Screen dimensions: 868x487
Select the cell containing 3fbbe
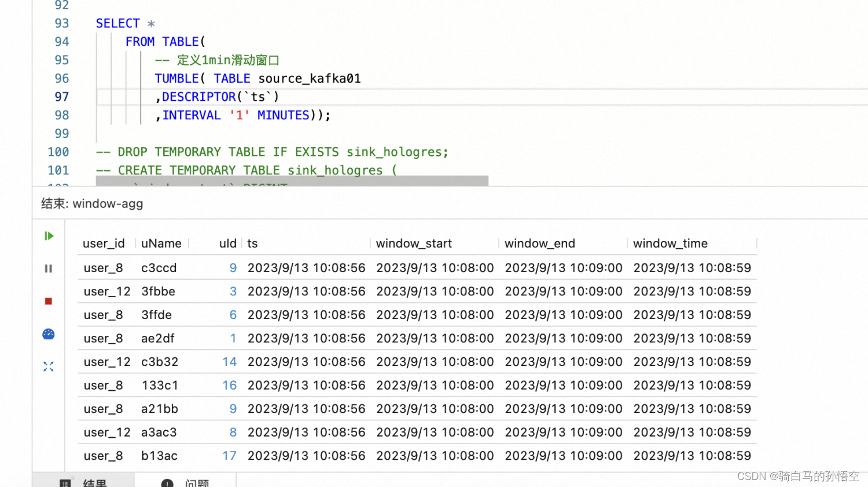pos(159,291)
